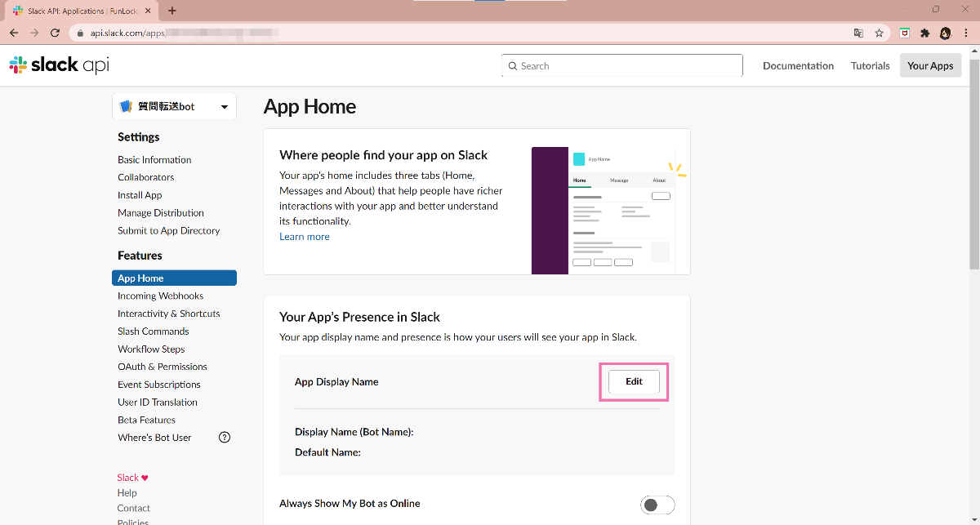Open a new browser tab
Screen dimensions: 980x525
(x=172, y=11)
